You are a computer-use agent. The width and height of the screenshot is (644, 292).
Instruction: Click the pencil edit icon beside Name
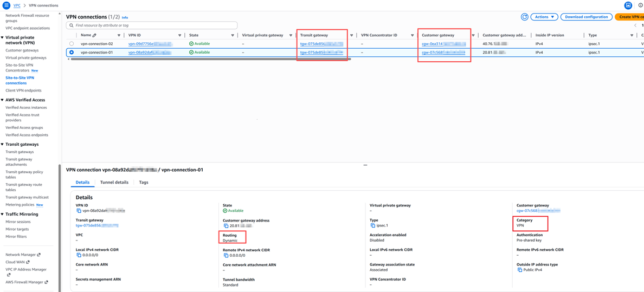coord(94,35)
